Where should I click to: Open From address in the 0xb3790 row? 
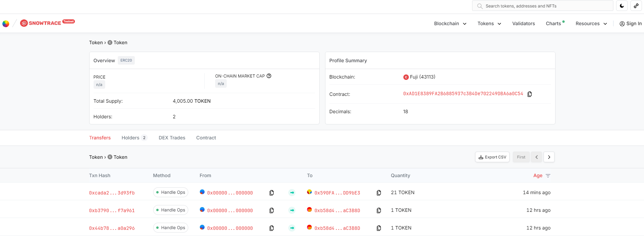point(230,210)
